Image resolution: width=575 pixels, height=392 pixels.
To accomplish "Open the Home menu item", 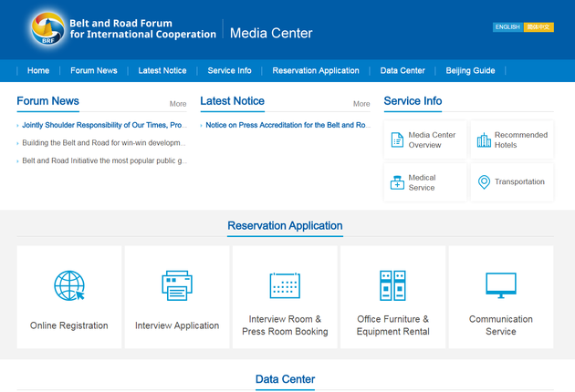I will click(38, 70).
